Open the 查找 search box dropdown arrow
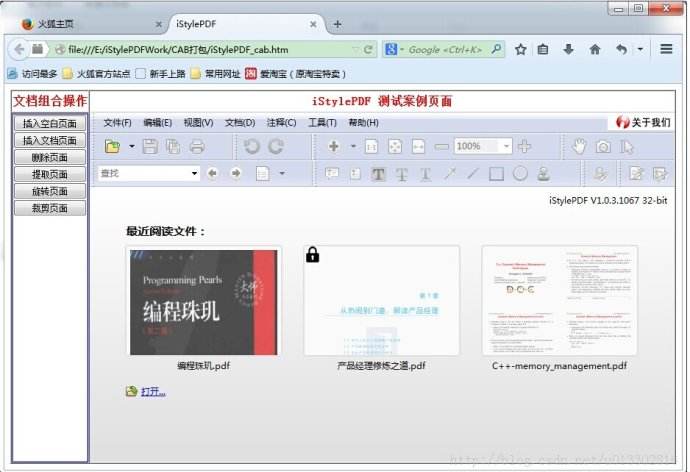 194,173
